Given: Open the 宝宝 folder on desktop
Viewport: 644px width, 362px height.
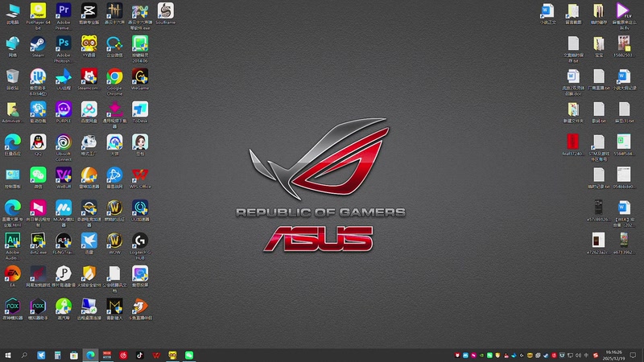Looking at the screenshot, I should tap(598, 47).
